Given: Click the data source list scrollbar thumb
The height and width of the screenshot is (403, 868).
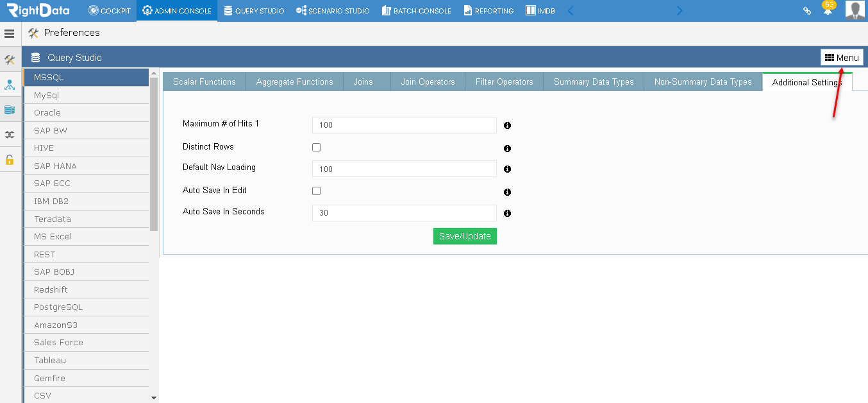Looking at the screenshot, I should (154, 154).
